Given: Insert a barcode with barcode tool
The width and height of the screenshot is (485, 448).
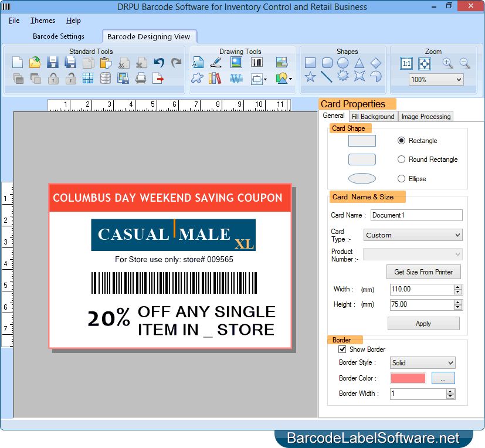Looking at the screenshot, I should click(257, 63).
